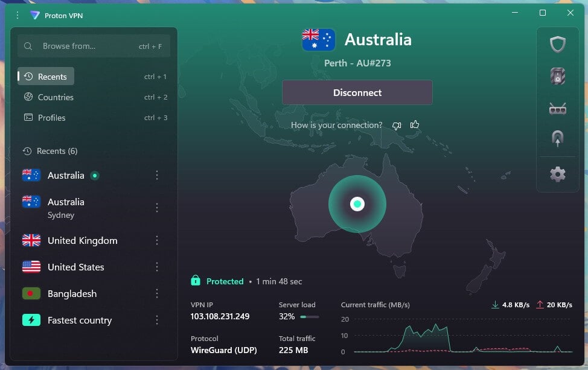Click the Perth - AU#273 server label
Image resolution: width=588 pixels, height=370 pixels.
357,63
